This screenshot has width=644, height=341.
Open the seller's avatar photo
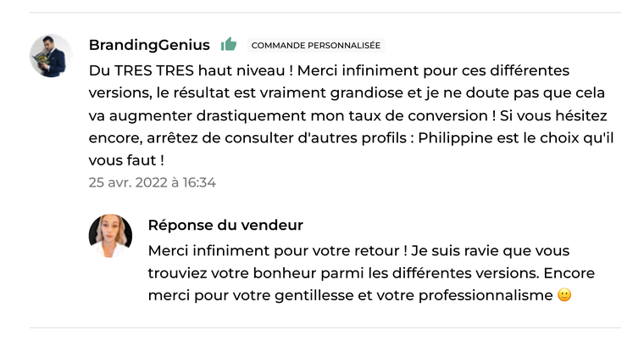pos(110,236)
